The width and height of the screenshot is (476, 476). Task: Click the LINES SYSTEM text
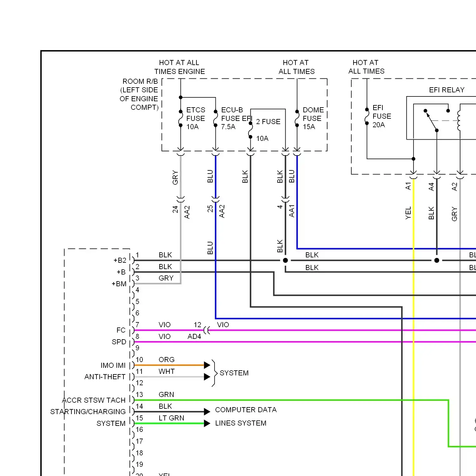click(x=241, y=423)
